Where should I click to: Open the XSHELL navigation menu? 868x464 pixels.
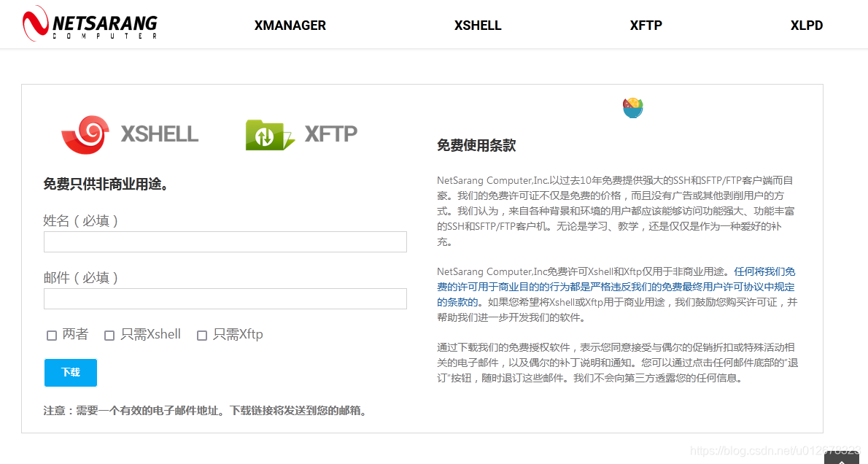point(478,25)
